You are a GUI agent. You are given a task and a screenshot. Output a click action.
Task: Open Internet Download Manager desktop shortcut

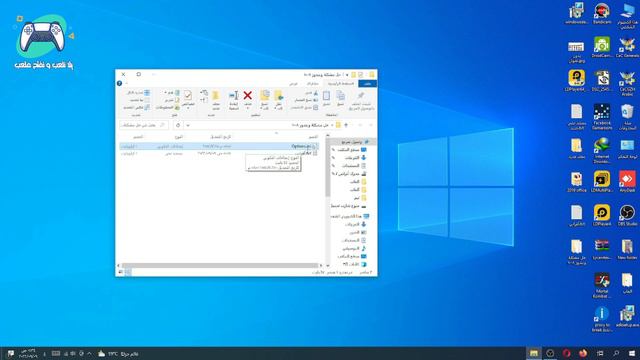click(602, 151)
